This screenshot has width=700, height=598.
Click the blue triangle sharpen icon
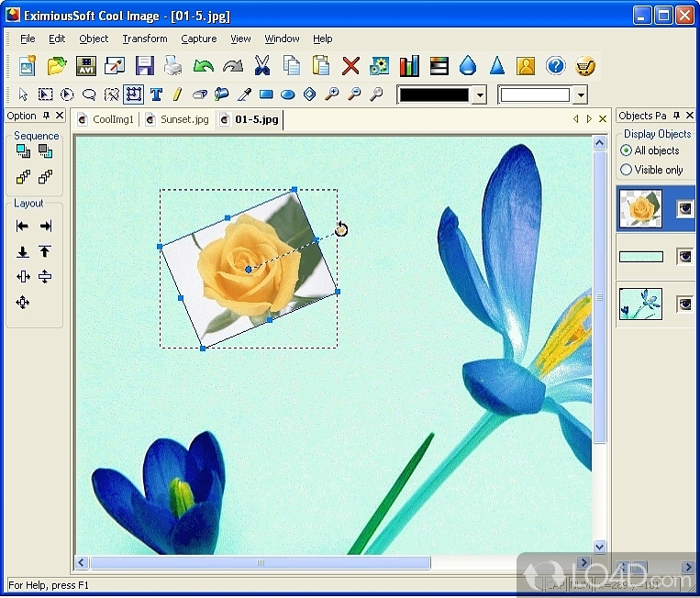click(x=497, y=66)
